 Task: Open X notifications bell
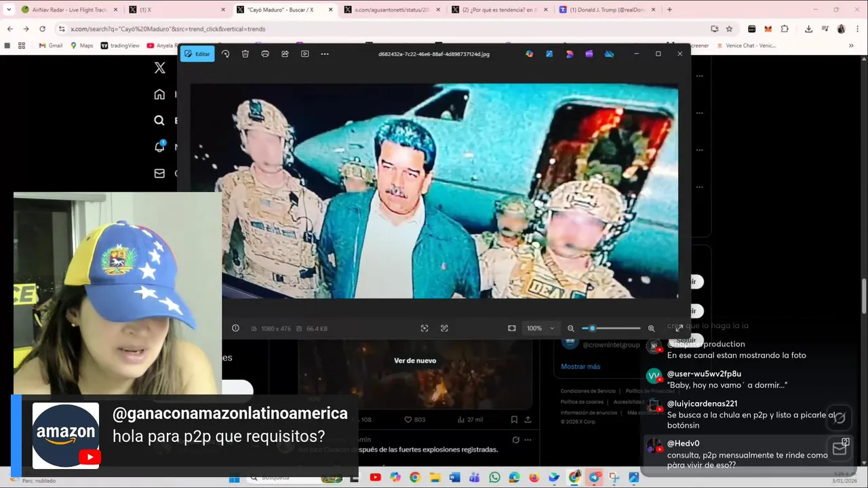coord(159,146)
